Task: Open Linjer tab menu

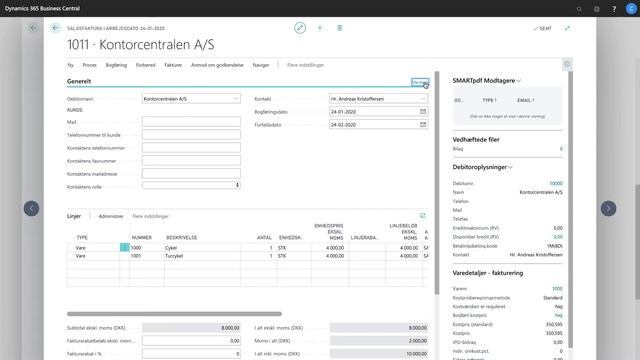Action: (x=74, y=216)
